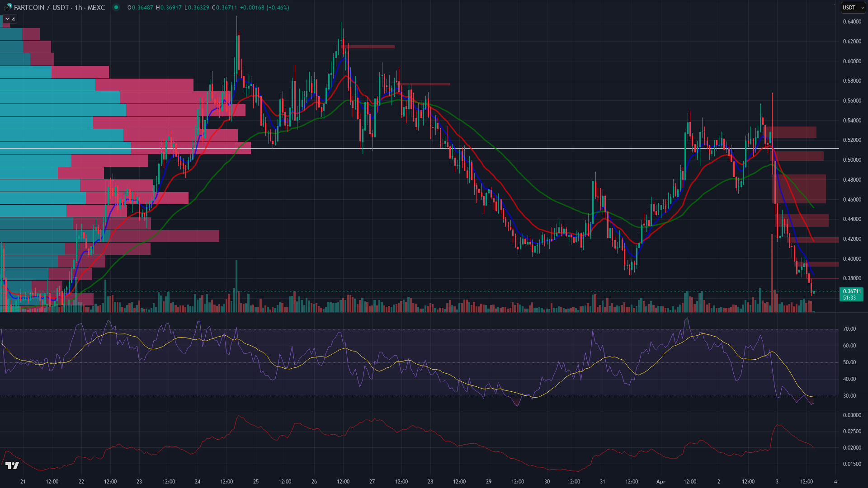The width and height of the screenshot is (868, 488).
Task: Click the date label 23 on the time axis
Action: [139, 482]
